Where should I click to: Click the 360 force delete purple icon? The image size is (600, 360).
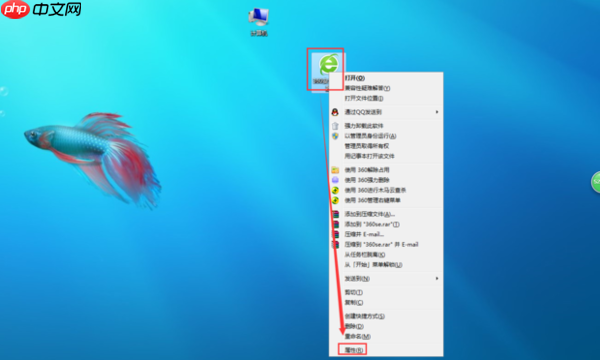click(335, 180)
